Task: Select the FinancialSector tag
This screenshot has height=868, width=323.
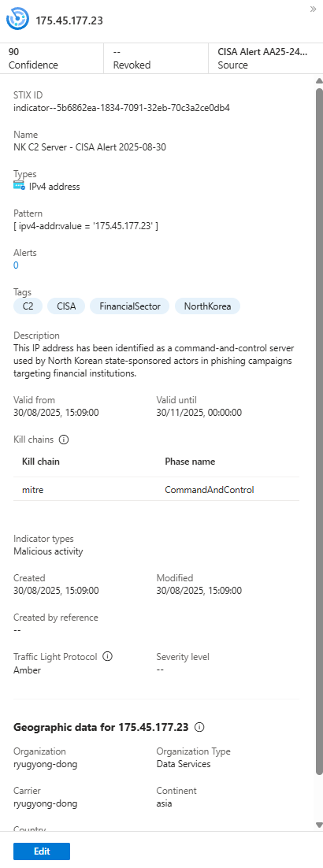Action: [130, 306]
